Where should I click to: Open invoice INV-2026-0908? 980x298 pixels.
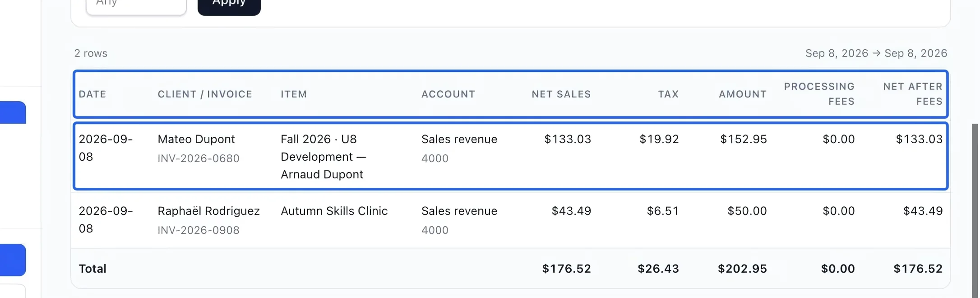[x=199, y=230]
